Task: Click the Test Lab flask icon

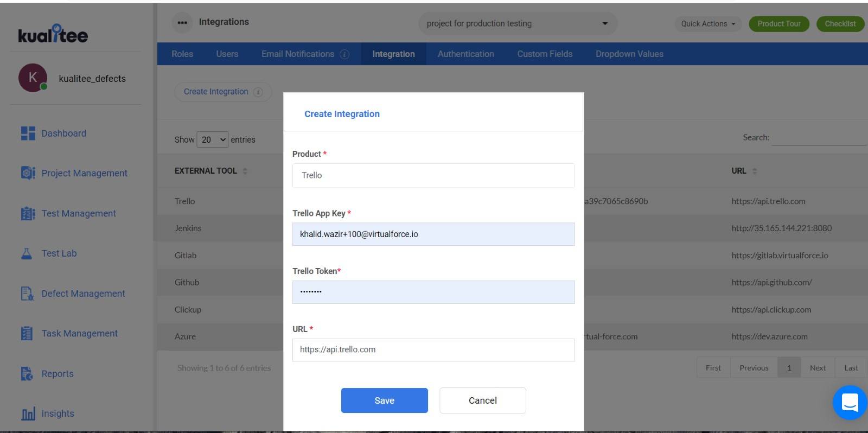Action: coord(27,253)
